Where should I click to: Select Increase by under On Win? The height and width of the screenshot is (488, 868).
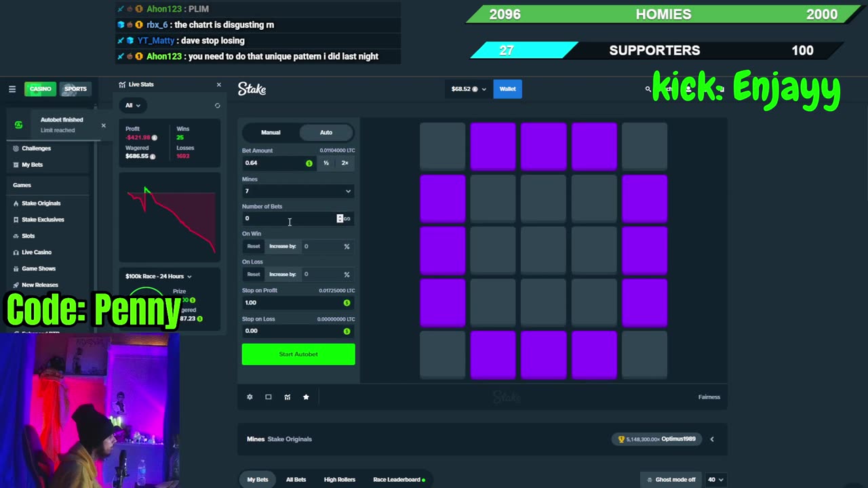(x=283, y=247)
